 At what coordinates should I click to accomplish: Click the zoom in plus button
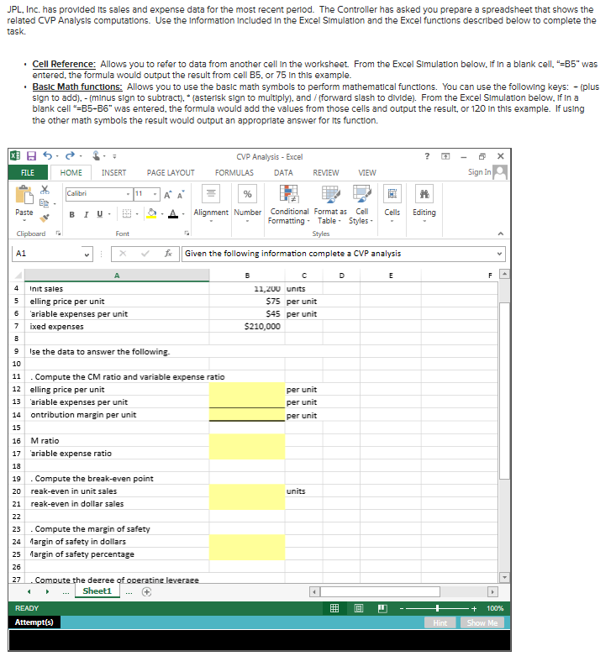click(x=474, y=608)
